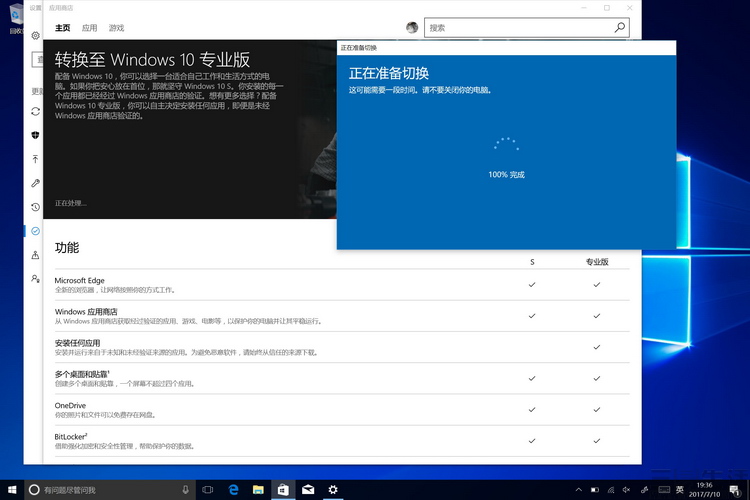750x500 pixels.
Task: Click the 100% 完成 progress text
Action: (x=507, y=175)
